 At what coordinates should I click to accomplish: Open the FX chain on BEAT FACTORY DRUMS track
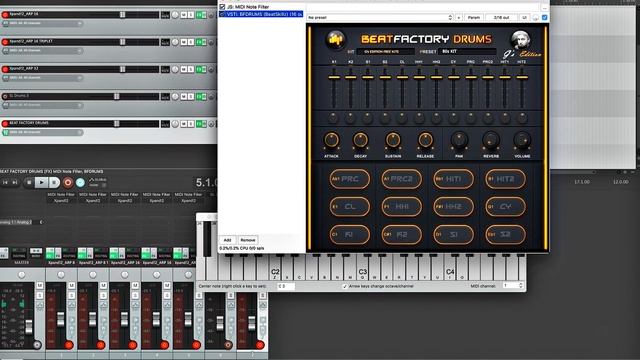tap(200, 124)
